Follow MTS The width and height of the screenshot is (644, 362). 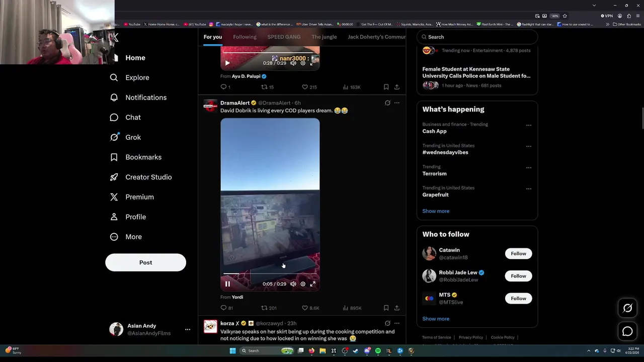518,299
